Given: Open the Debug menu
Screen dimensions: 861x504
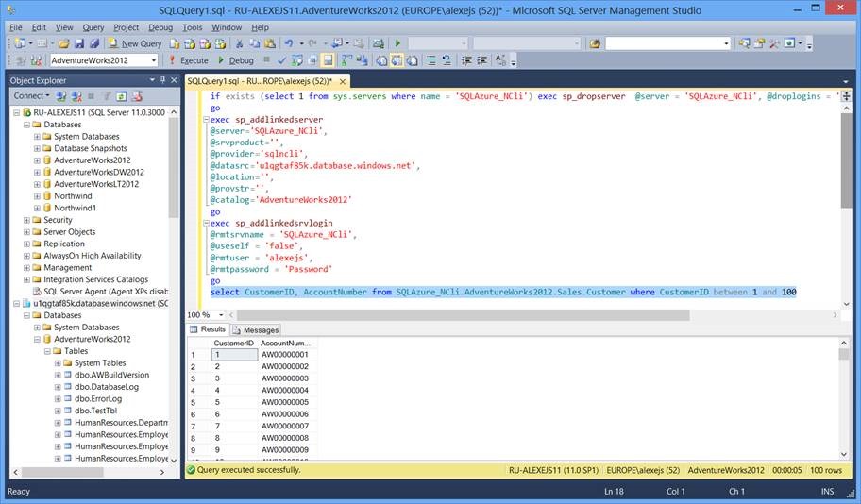Looking at the screenshot, I should coord(160,27).
